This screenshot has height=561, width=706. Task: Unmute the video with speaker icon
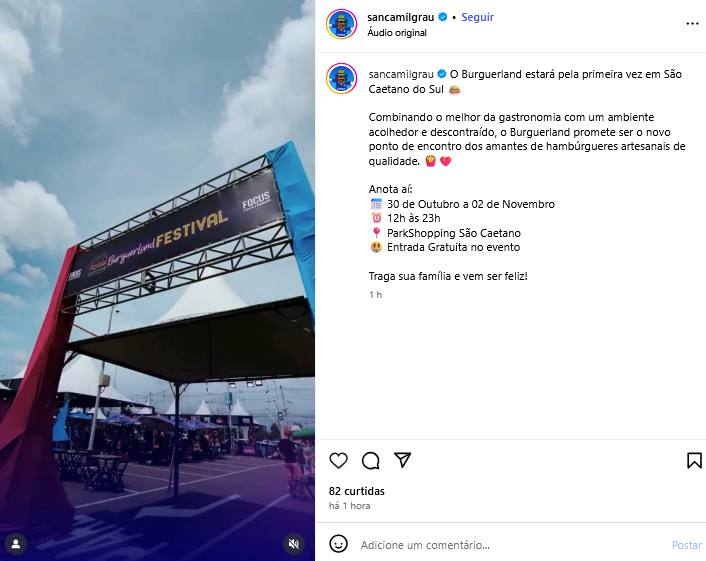294,544
